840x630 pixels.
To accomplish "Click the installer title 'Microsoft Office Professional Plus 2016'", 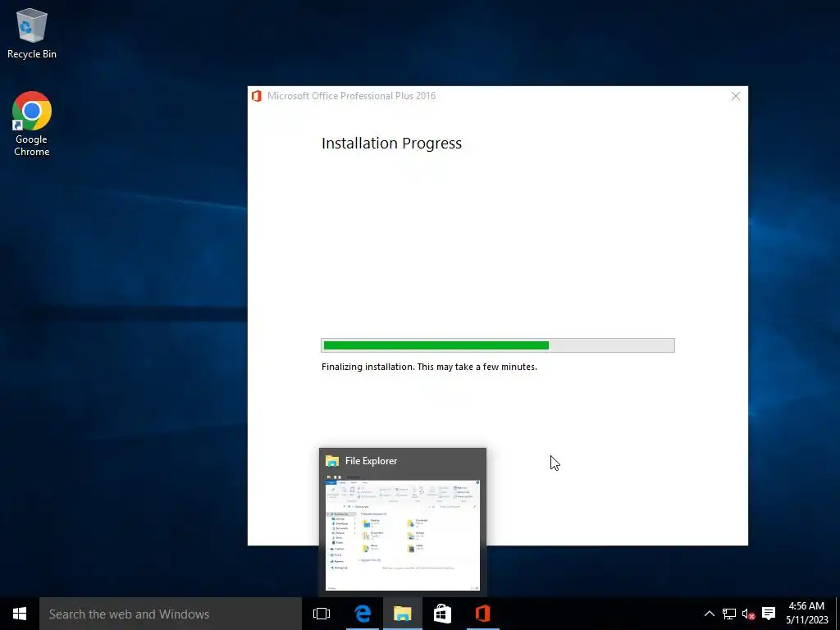I will click(x=351, y=96).
